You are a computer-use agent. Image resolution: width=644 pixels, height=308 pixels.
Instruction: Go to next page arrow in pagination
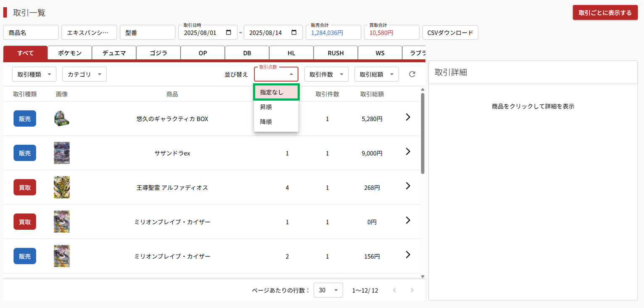[412, 290]
